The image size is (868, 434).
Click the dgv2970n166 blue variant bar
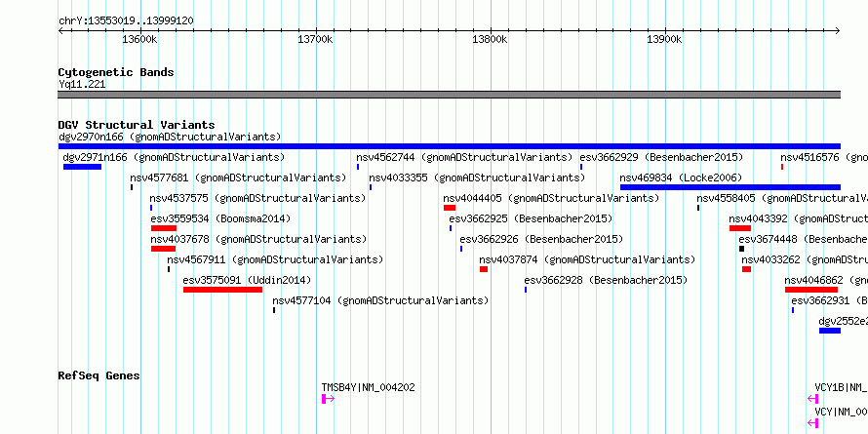coord(450,146)
